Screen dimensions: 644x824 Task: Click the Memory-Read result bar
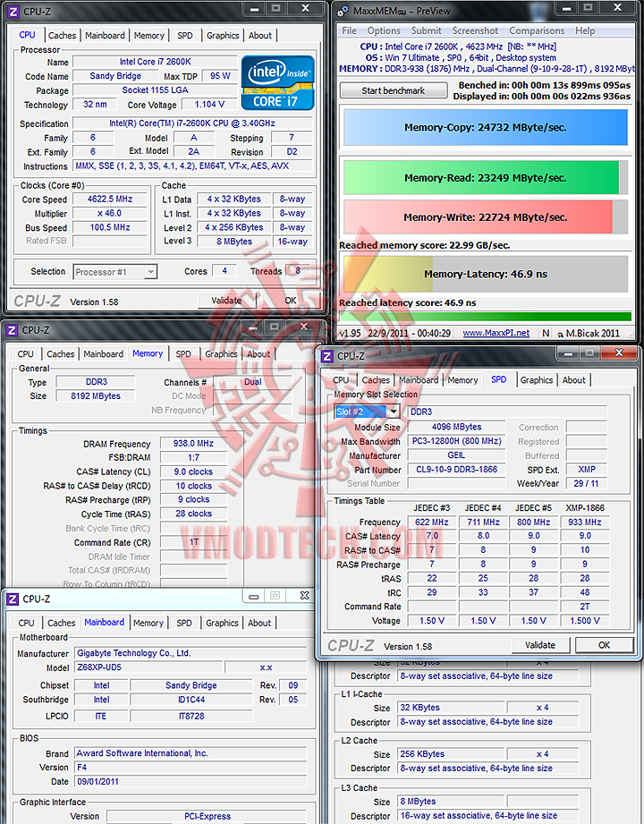click(486, 178)
